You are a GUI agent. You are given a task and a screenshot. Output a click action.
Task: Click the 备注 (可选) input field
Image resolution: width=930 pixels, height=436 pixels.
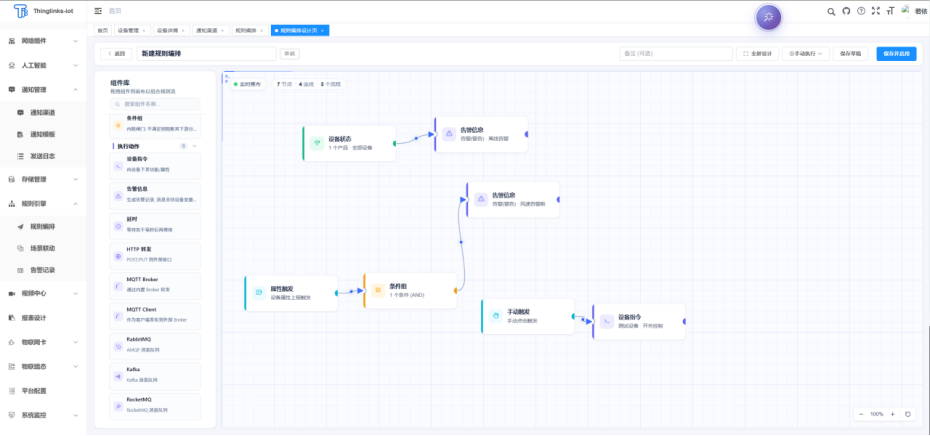[x=676, y=53]
